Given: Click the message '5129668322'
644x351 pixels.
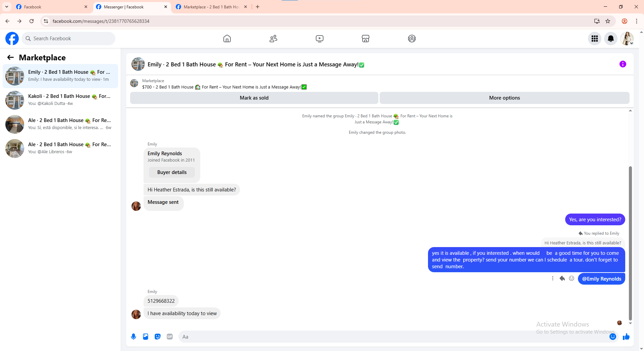Looking at the screenshot, I should pyautogui.click(x=161, y=301).
